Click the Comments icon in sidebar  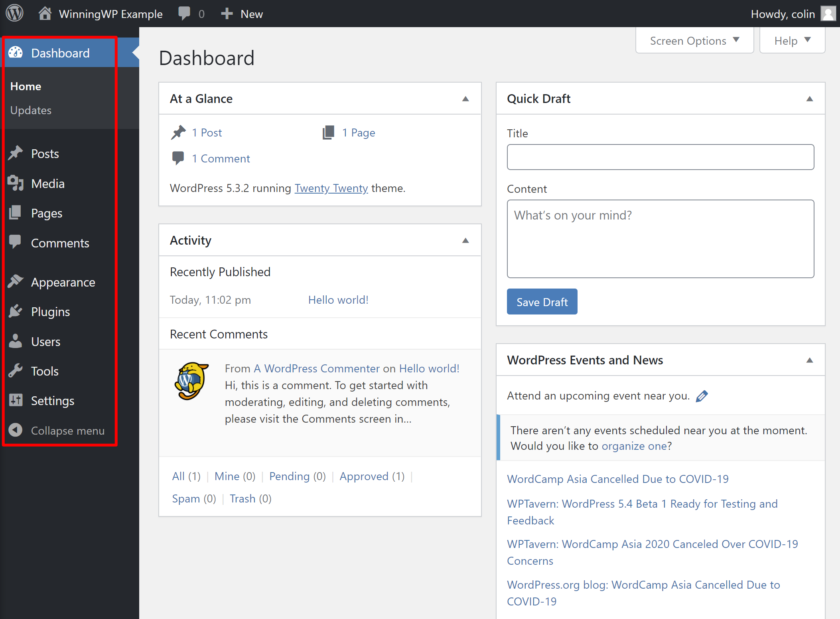pyautogui.click(x=17, y=243)
